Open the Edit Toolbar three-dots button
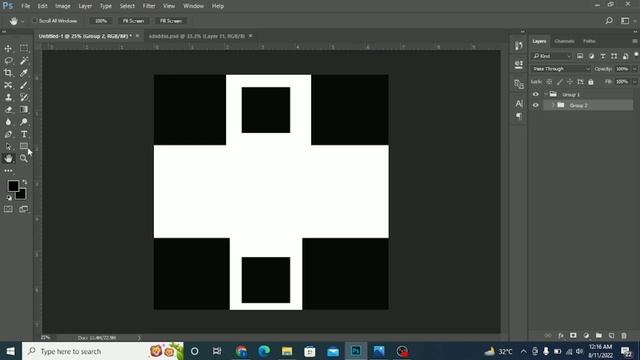Image resolution: width=640 pixels, height=360 pixels. 8,171
